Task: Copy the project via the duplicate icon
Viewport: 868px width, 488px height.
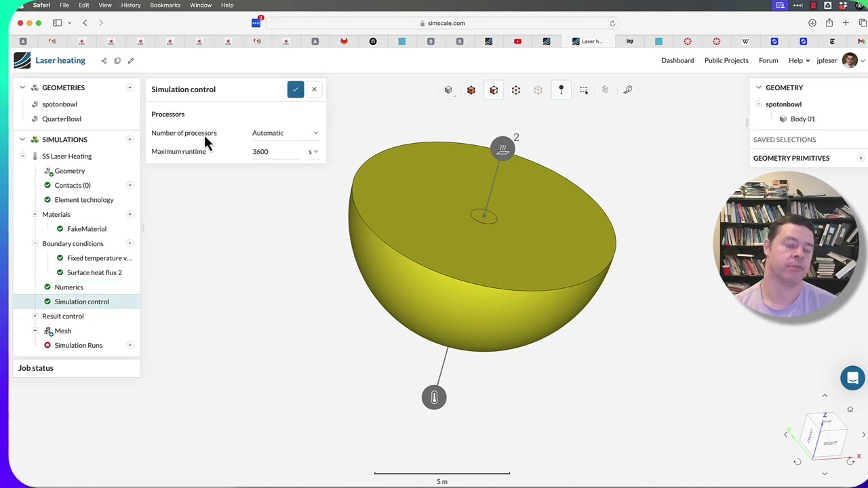Action: (x=117, y=61)
